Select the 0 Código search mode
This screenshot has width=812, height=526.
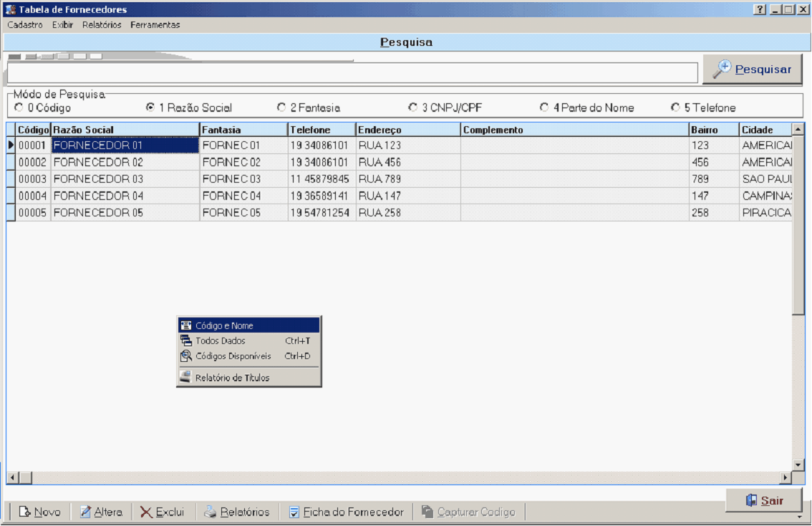pyautogui.click(x=19, y=107)
